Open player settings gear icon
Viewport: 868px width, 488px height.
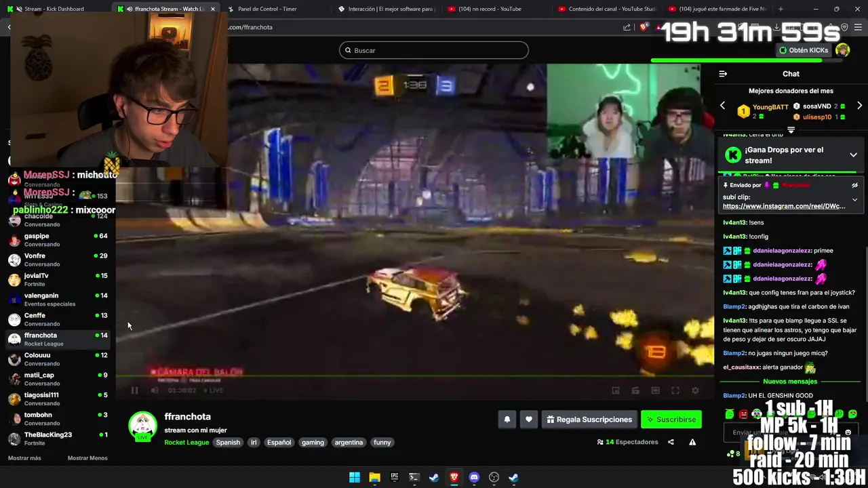click(x=695, y=390)
